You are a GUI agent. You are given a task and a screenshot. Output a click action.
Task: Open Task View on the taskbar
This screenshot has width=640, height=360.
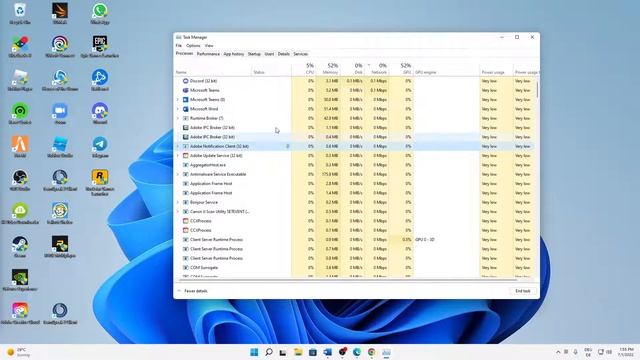pos(283,352)
